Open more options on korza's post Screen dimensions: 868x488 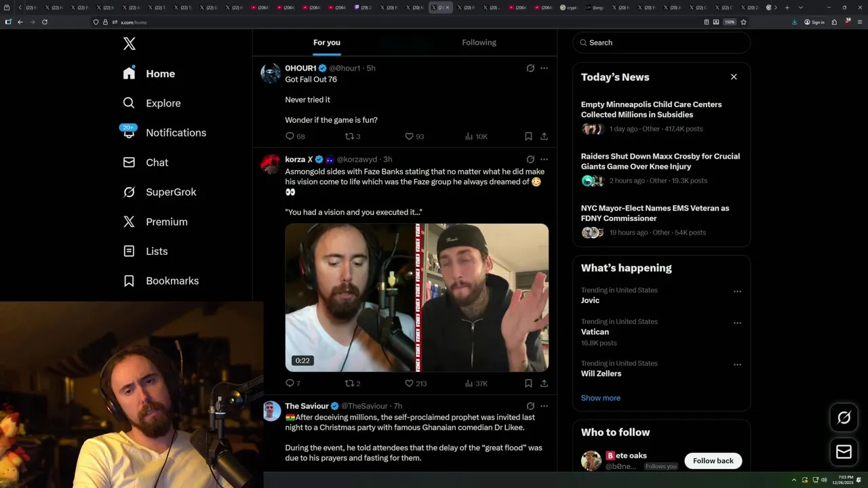pyautogui.click(x=544, y=159)
